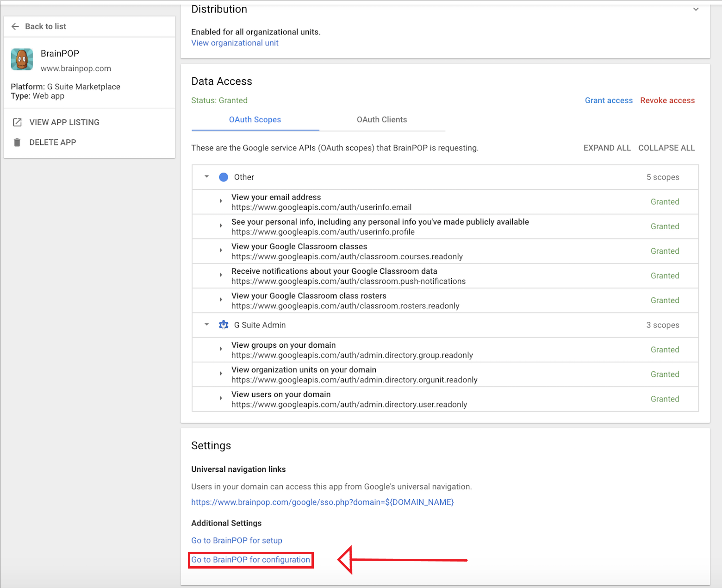The image size is (722, 588).
Task: Click Grant access
Action: [609, 100]
